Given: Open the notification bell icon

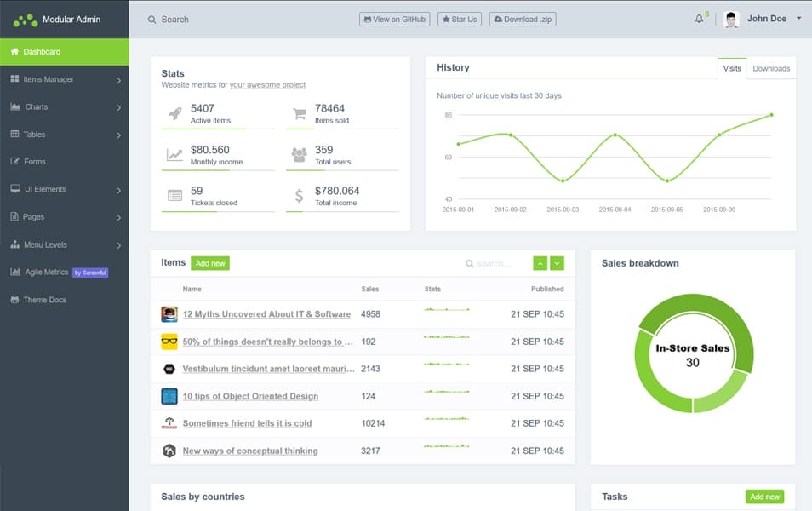Looking at the screenshot, I should pos(697,17).
